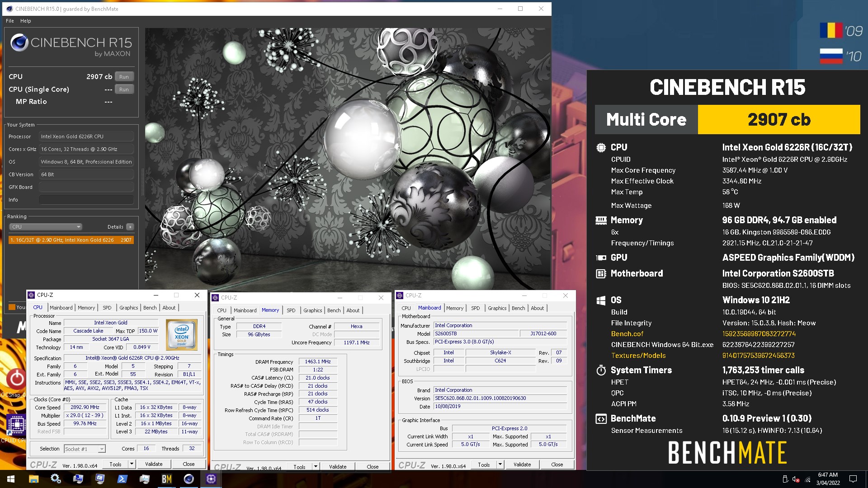Click the Bench.cof hash value in BenchMate
Viewport: 868px width, 488px height.
coord(759,334)
